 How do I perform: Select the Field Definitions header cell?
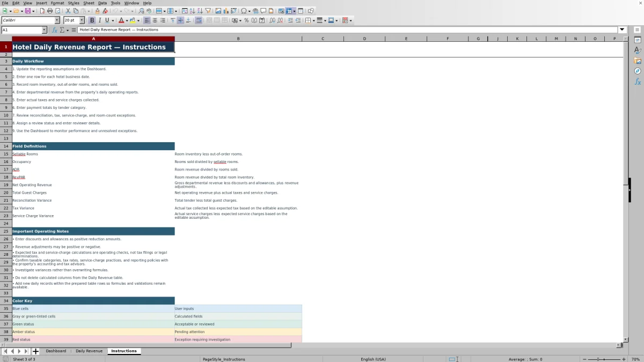pos(93,146)
